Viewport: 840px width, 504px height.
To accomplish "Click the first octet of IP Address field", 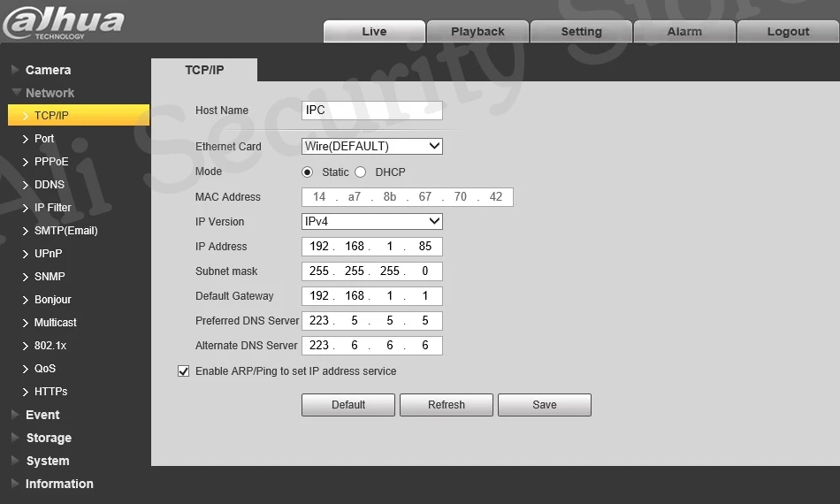I will tap(318, 247).
